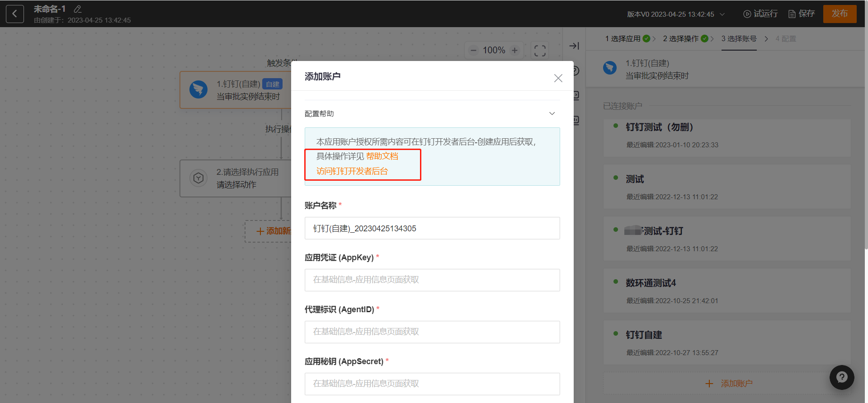Edit the workflow name with the pencil icon
The width and height of the screenshot is (868, 403).
tap(78, 9)
